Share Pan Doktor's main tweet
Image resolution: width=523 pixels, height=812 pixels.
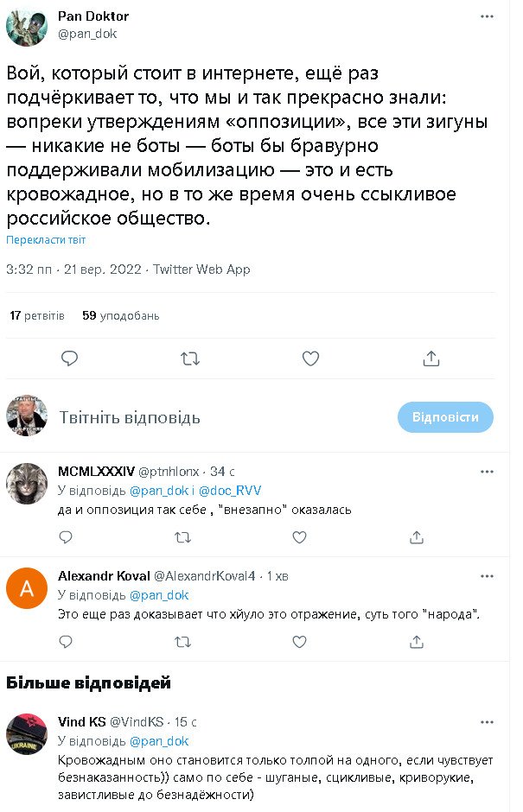pos(431,358)
